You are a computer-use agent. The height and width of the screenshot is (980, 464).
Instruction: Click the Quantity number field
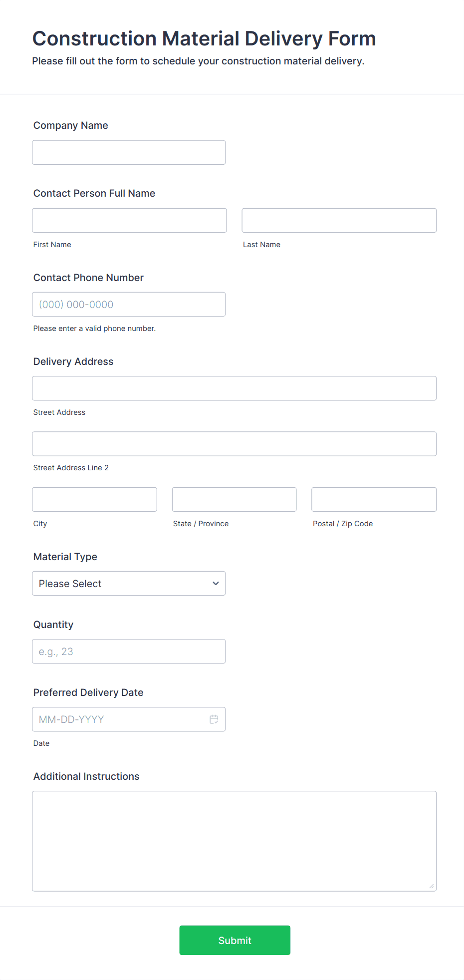click(x=129, y=652)
